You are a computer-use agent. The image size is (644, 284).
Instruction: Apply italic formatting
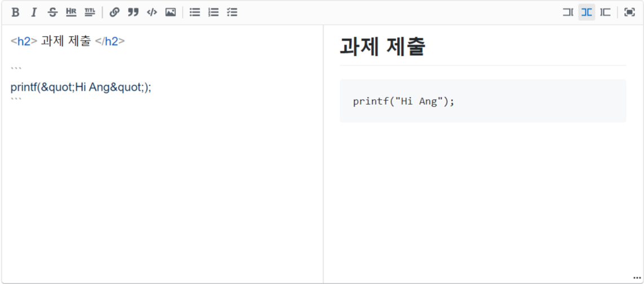[34, 12]
